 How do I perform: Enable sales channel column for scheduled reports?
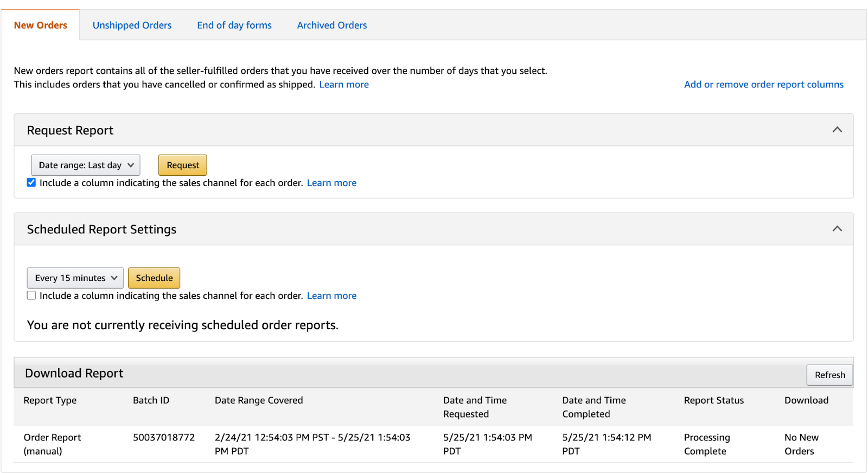[31, 296]
